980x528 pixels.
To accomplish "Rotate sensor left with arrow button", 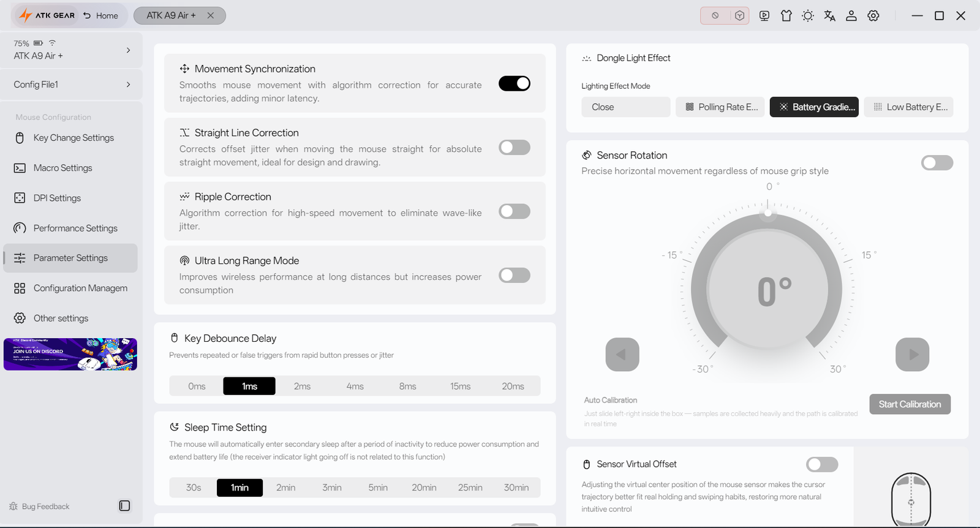I will pyautogui.click(x=622, y=355).
